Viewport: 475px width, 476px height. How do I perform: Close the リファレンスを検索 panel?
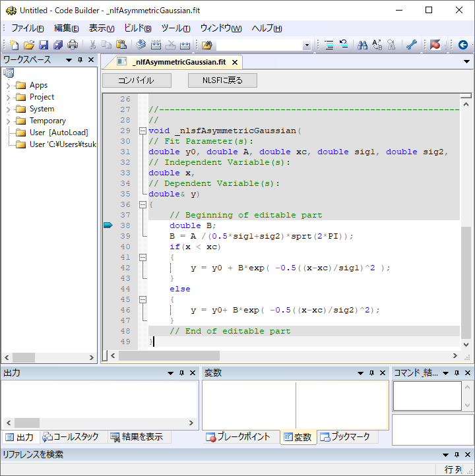(468, 454)
